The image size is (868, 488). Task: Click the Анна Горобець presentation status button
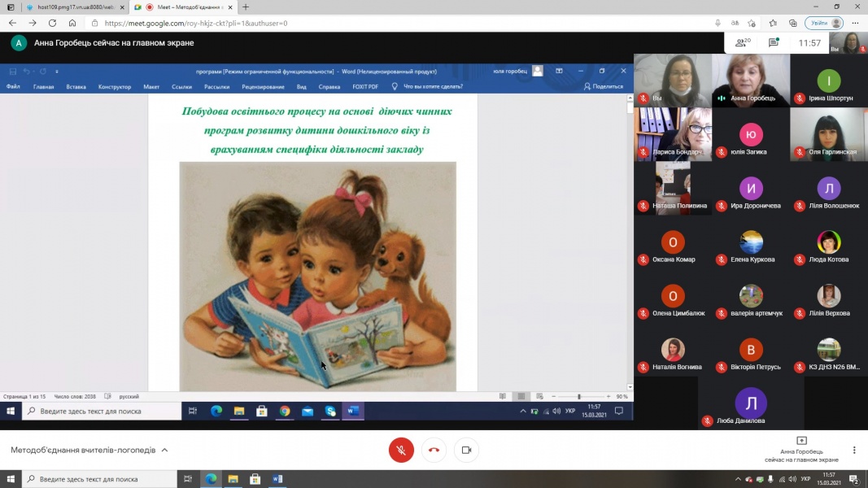(x=801, y=449)
